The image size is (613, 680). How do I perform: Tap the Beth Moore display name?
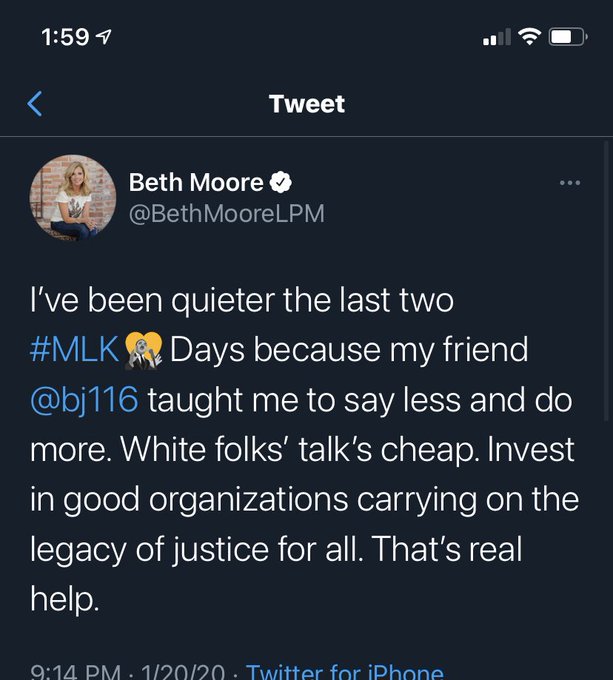pos(196,183)
